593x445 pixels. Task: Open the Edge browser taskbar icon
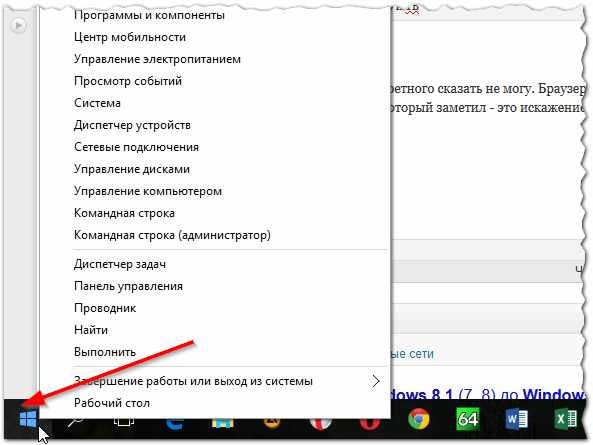[175, 423]
